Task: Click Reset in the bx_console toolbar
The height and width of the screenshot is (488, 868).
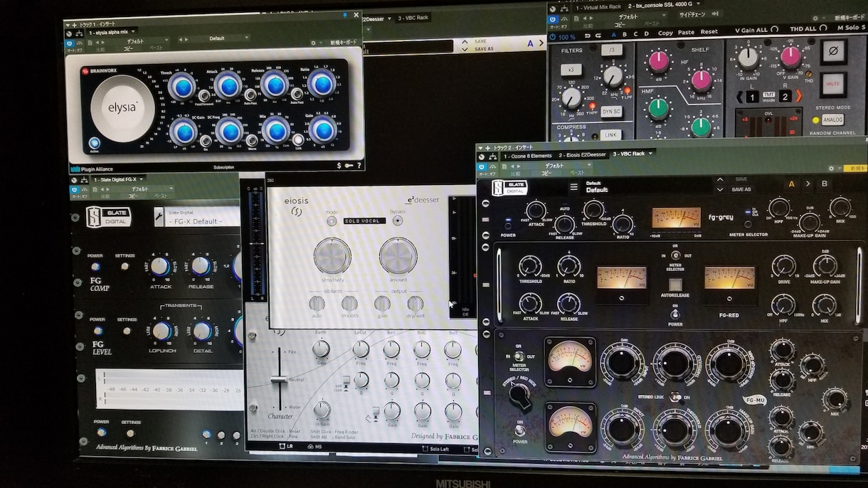Action: (709, 32)
